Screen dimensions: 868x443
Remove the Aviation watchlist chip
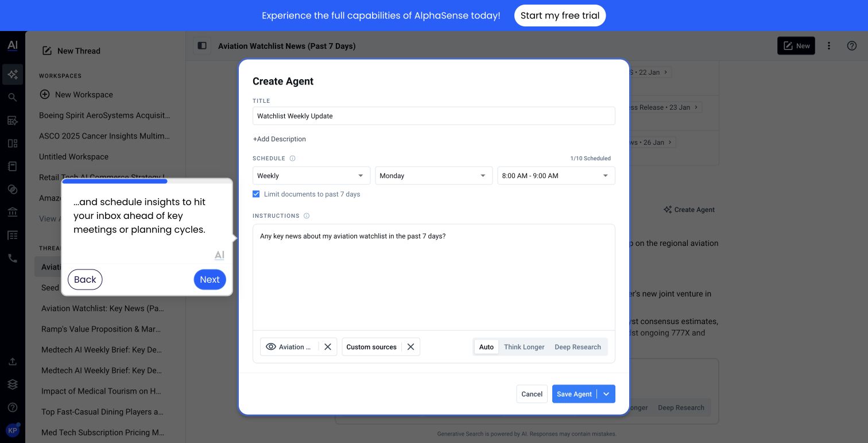click(328, 347)
